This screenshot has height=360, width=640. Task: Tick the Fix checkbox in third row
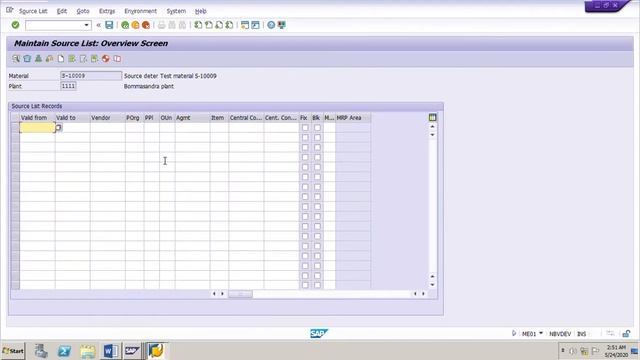click(x=305, y=147)
